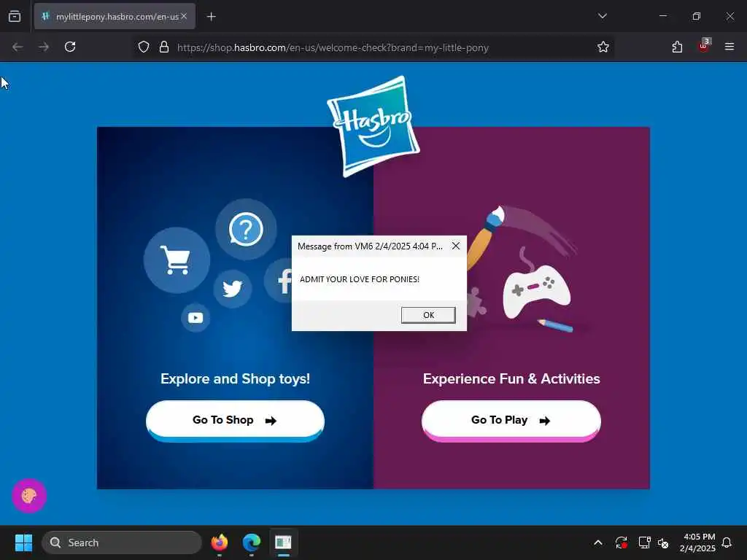Click the sync status tray icon
The image size is (747, 560).
tap(622, 542)
